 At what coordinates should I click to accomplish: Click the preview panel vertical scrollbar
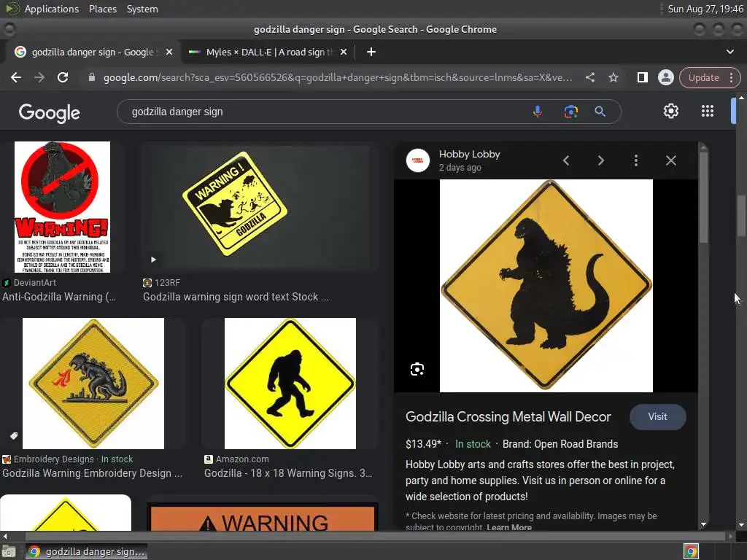pos(704,195)
